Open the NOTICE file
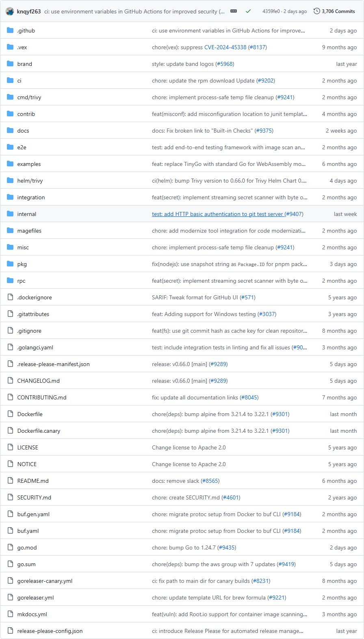This screenshot has height=639, width=364. point(27,464)
